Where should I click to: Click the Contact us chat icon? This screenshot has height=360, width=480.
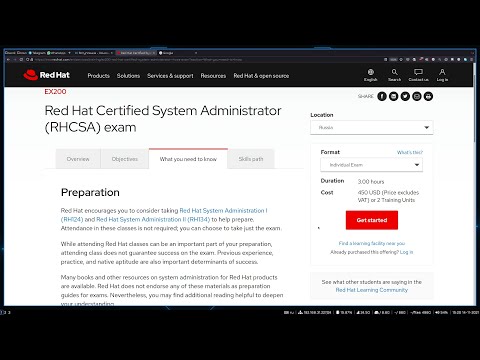pos(418,72)
